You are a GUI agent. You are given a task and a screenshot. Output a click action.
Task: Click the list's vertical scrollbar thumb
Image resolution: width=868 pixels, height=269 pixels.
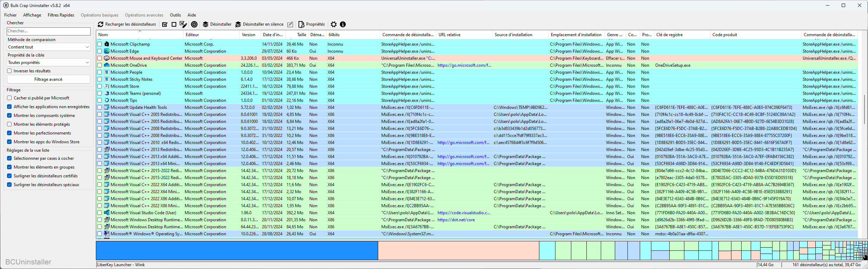(x=864, y=109)
